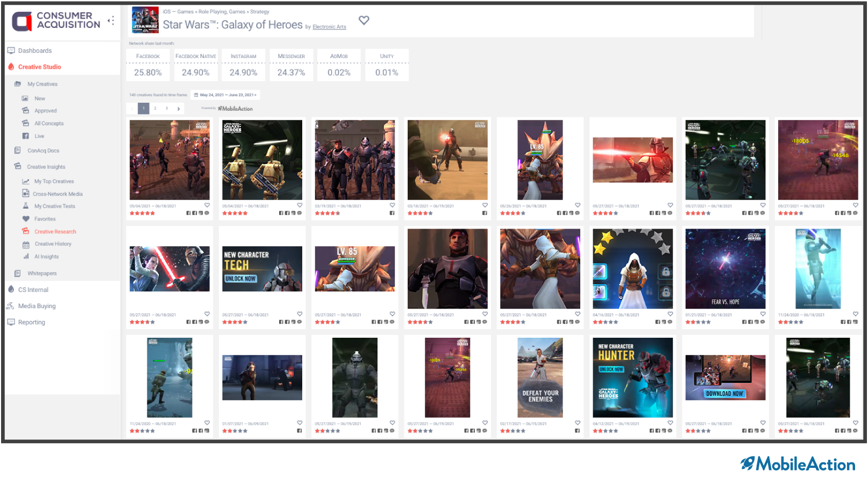Favorite Defeat Your Enemies creative heart
The image size is (868, 484).
pos(578,423)
